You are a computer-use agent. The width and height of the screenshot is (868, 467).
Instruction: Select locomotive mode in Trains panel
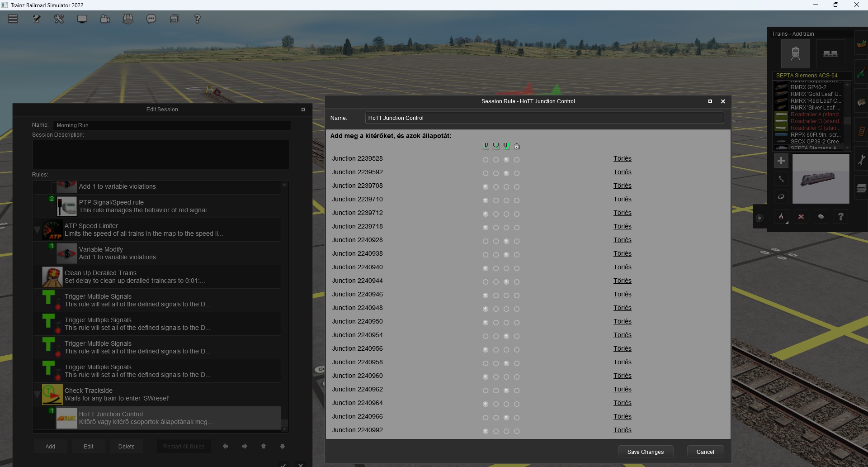[x=796, y=54]
